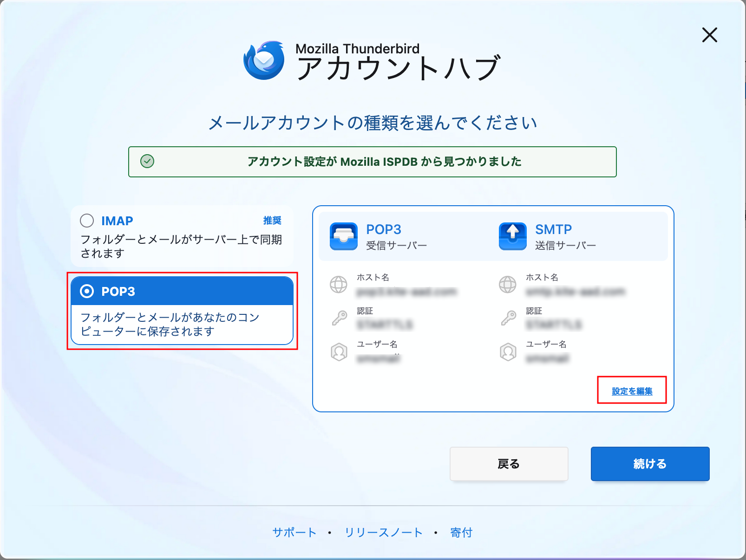Open the リリースノート link
Image resolution: width=746 pixels, height=560 pixels.
[x=384, y=532]
